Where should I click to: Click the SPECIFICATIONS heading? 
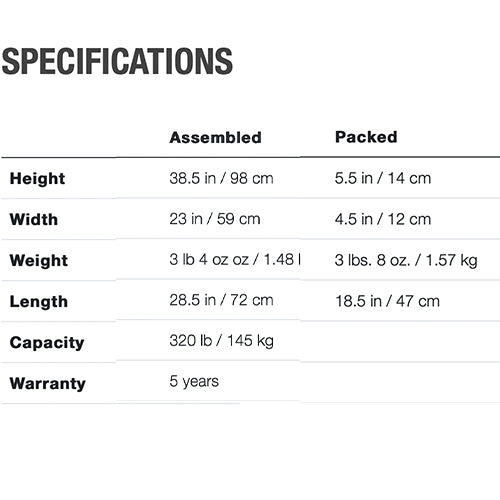117,61
